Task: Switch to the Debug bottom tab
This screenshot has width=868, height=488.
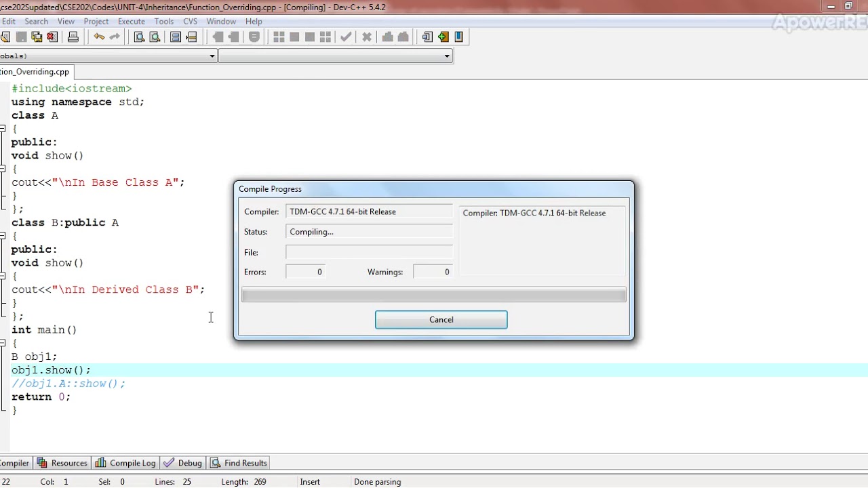Action: pyautogui.click(x=183, y=463)
